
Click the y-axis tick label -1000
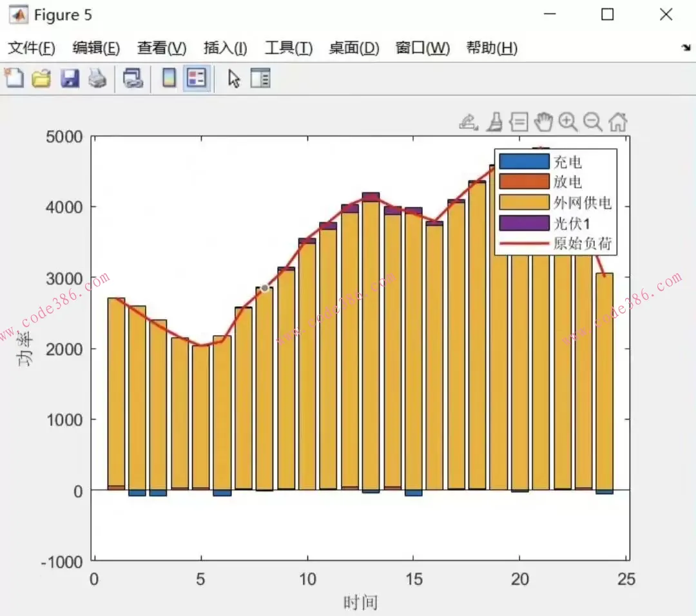62,563
